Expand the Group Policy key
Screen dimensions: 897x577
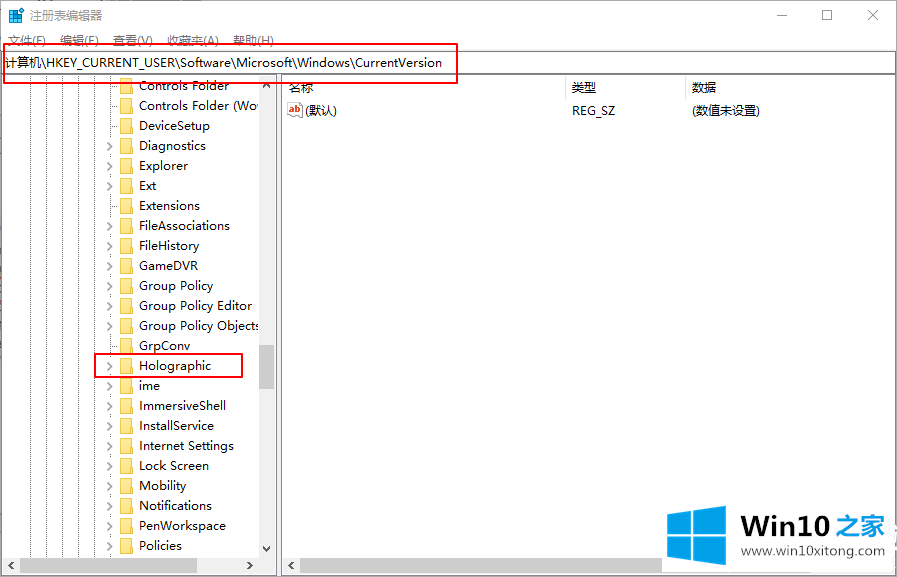coord(109,286)
